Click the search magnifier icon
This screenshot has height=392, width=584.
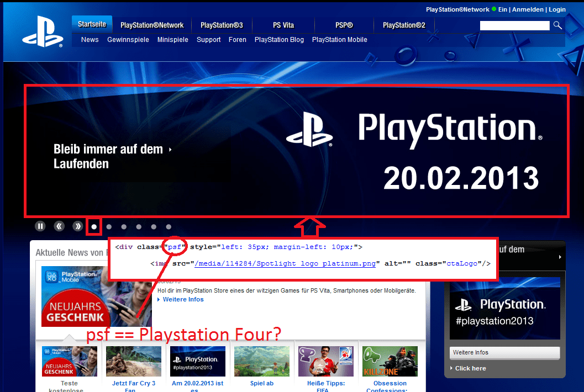pos(557,25)
